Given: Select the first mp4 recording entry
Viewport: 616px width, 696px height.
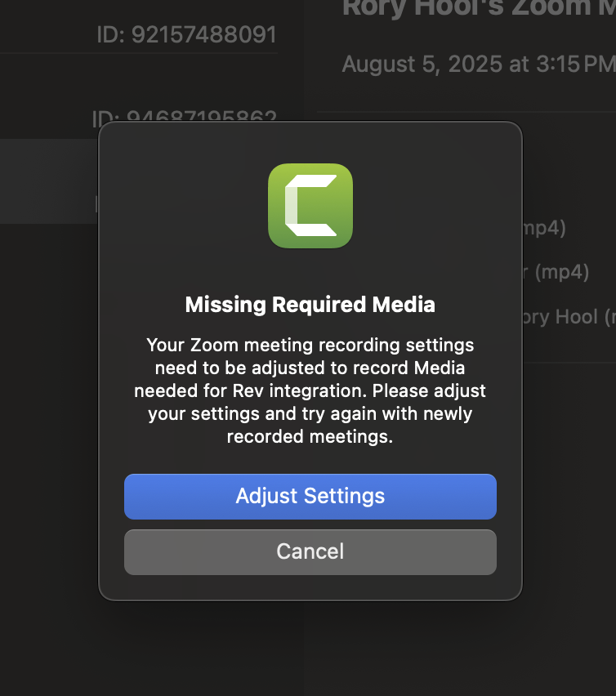Looking at the screenshot, I should coord(544,228).
